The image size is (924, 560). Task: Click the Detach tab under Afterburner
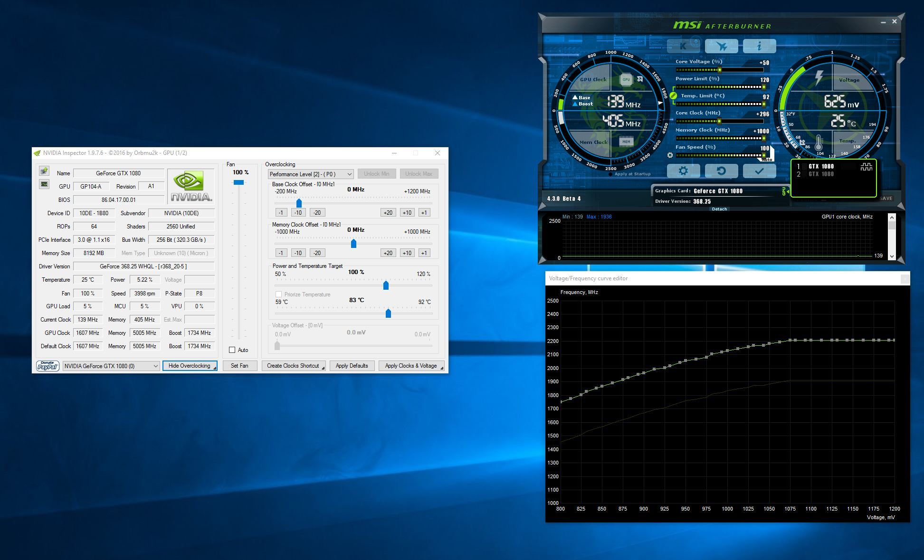tap(719, 209)
